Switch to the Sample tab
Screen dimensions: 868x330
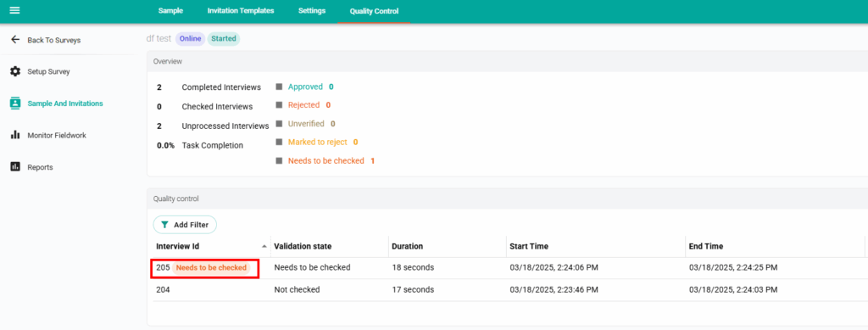170,10
